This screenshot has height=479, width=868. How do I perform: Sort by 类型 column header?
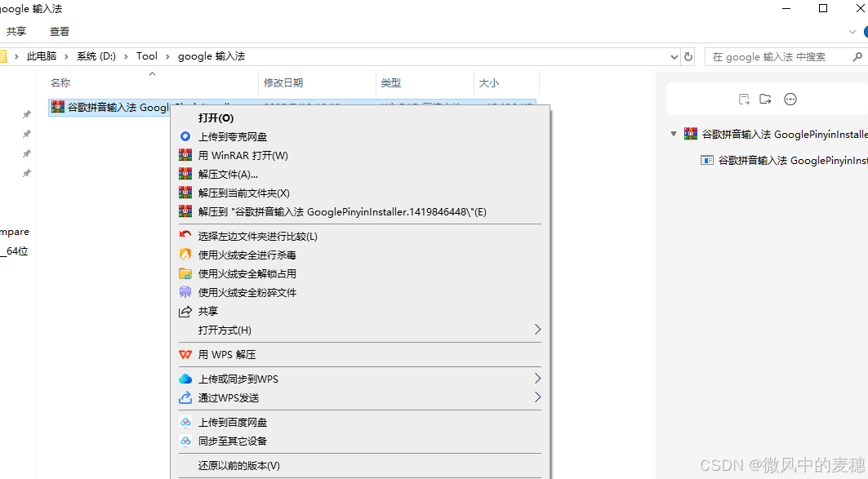coord(391,82)
